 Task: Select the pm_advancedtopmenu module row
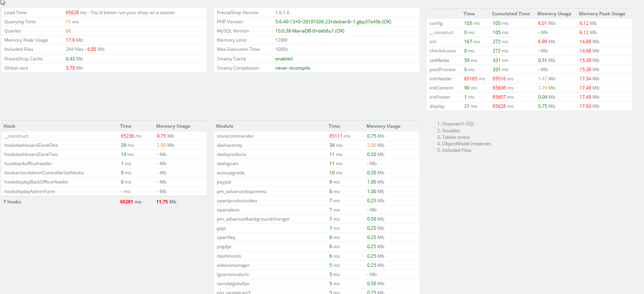[317, 192]
